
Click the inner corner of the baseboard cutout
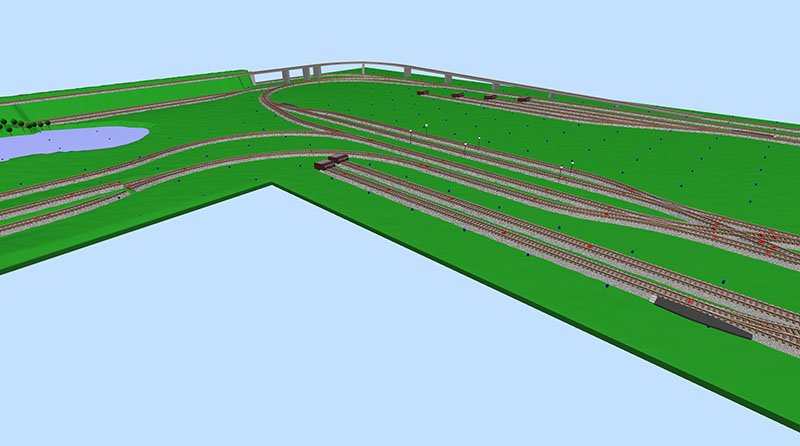point(274,186)
